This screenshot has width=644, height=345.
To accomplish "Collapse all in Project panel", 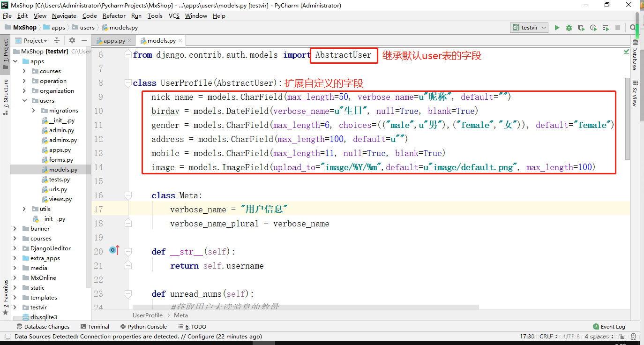I will (x=57, y=41).
